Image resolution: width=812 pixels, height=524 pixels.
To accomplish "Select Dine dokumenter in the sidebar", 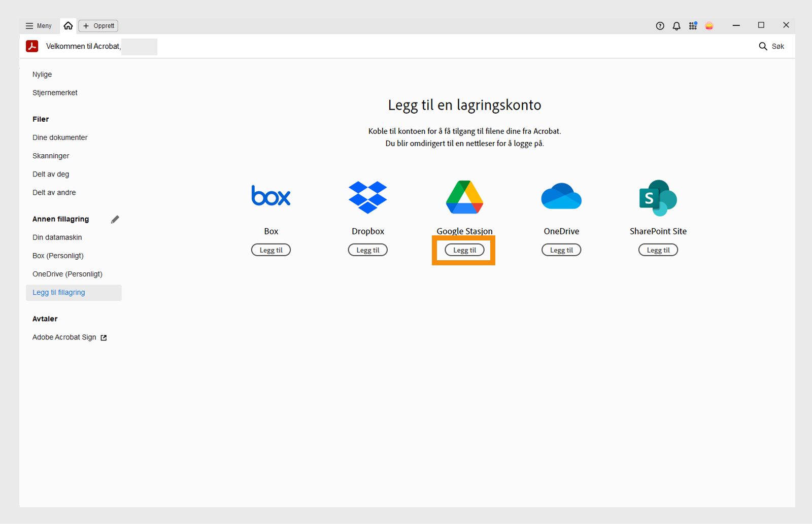I will (x=60, y=137).
